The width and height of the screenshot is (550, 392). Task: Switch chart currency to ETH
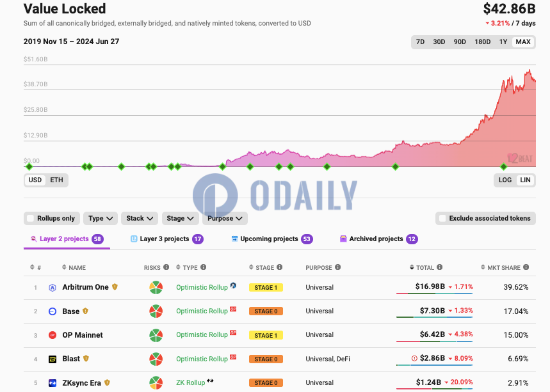(x=56, y=180)
